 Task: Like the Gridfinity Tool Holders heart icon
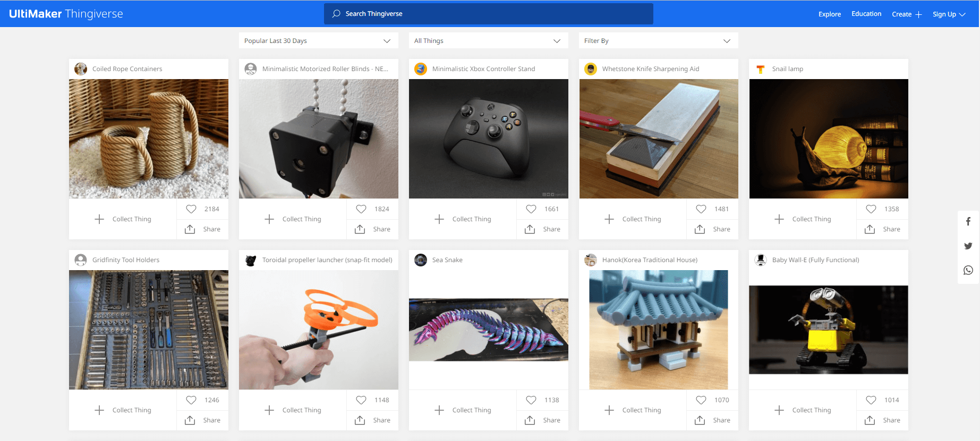tap(191, 400)
